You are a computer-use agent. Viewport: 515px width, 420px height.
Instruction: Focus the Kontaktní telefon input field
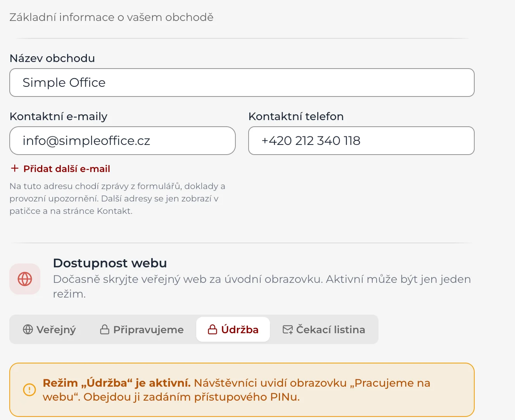pos(361,141)
